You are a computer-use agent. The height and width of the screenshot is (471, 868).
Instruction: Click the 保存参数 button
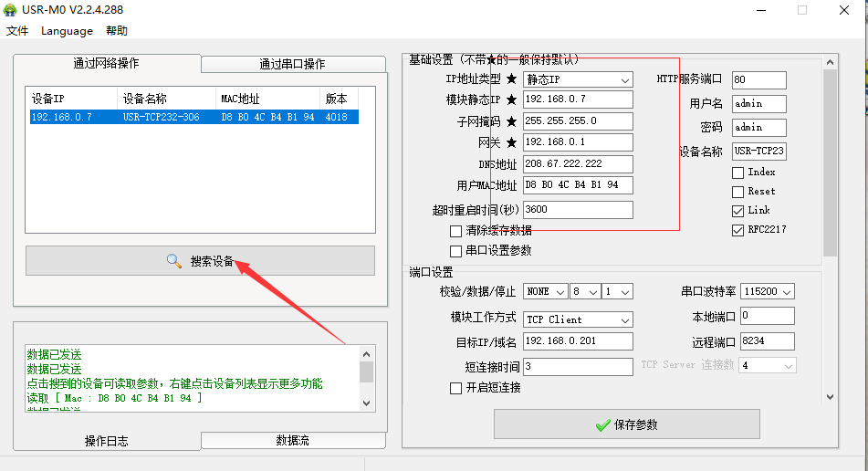[x=627, y=424]
